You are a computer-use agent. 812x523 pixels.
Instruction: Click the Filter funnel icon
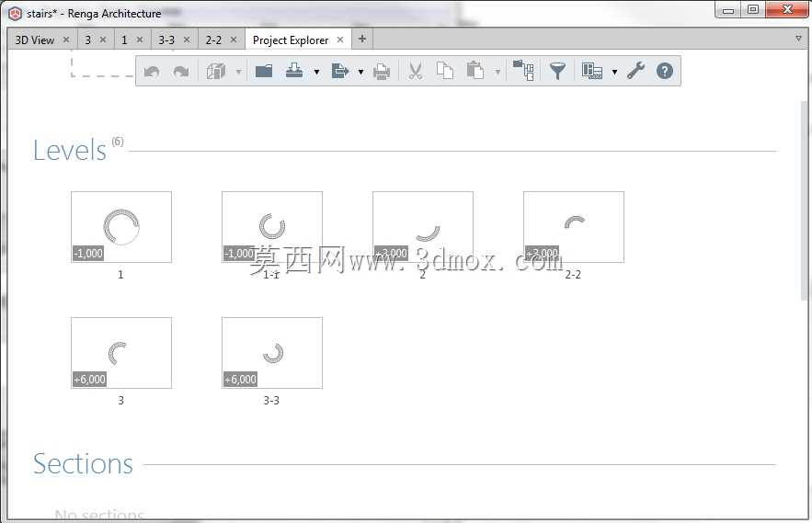(x=557, y=71)
